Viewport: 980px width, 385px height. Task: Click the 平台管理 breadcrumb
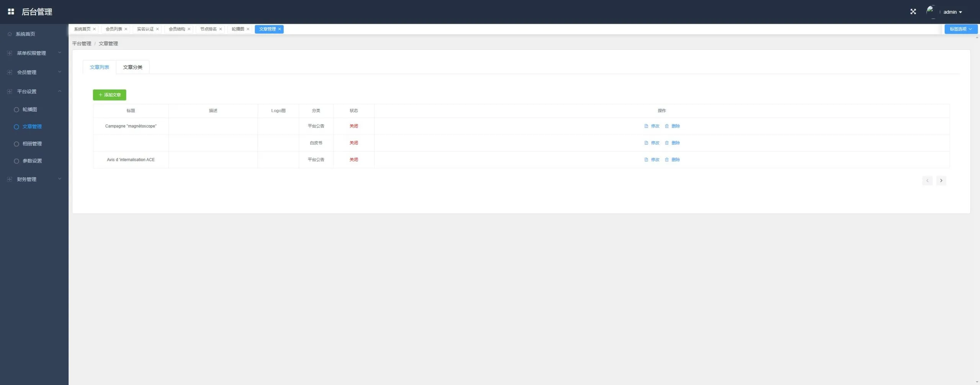point(82,44)
